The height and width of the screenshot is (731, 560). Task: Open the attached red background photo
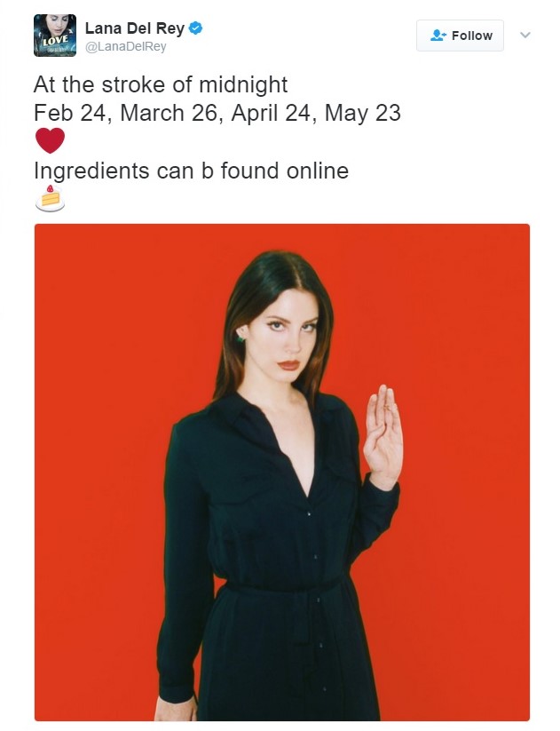click(282, 473)
